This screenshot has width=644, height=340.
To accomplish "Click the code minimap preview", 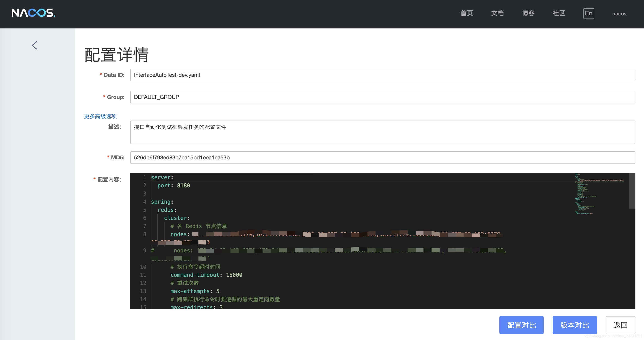I will (600, 194).
